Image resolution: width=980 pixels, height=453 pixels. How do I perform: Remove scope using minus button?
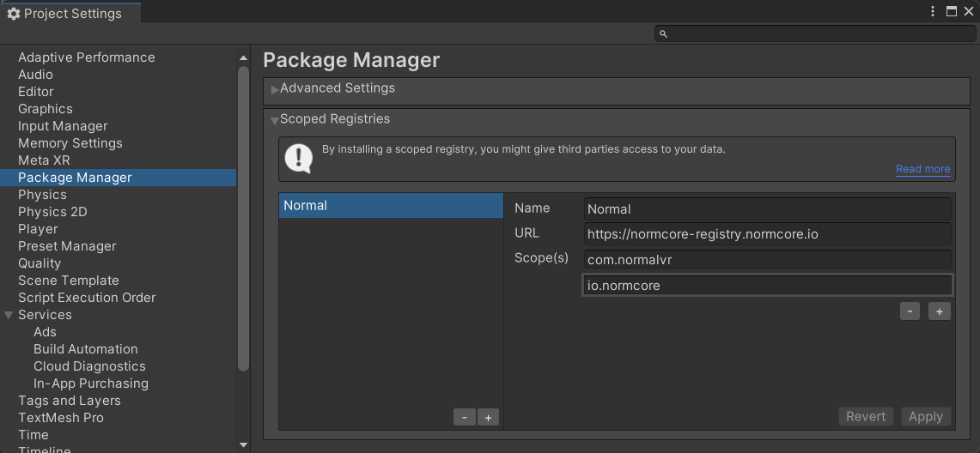(x=910, y=311)
